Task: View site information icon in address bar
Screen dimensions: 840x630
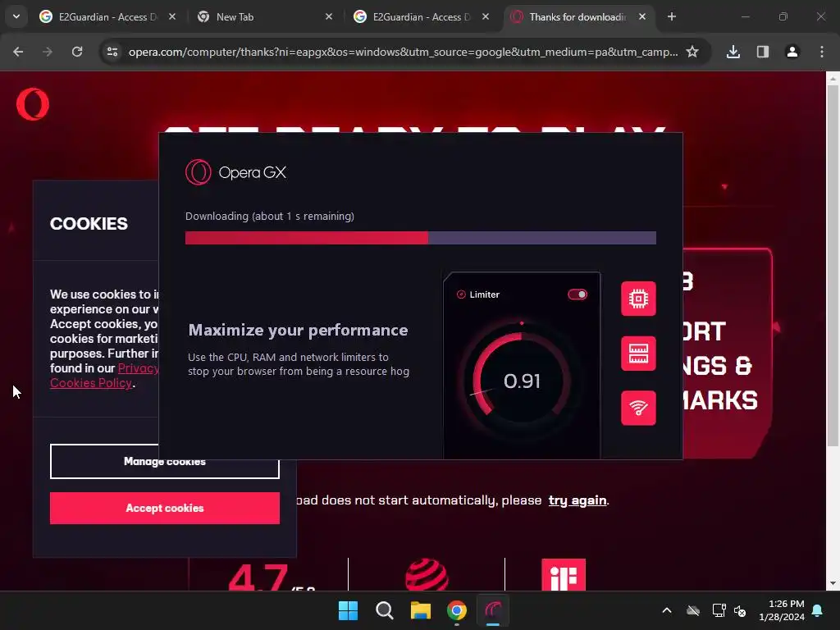Action: click(x=112, y=52)
